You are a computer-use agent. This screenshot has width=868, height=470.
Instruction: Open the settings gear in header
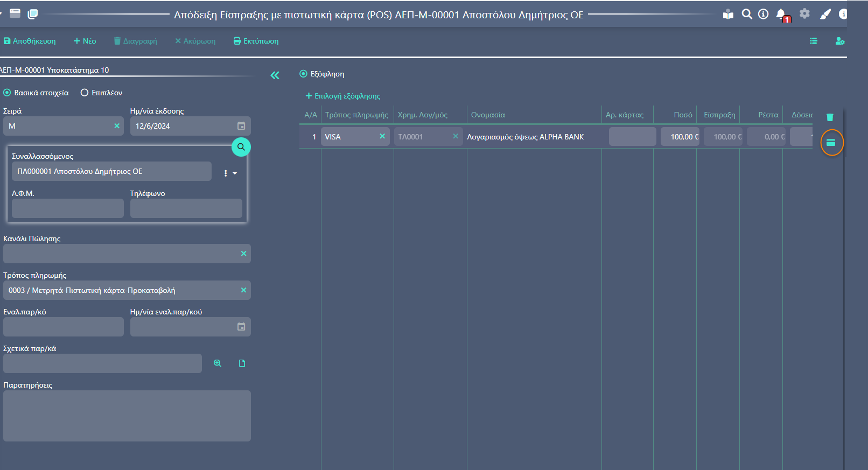804,13
